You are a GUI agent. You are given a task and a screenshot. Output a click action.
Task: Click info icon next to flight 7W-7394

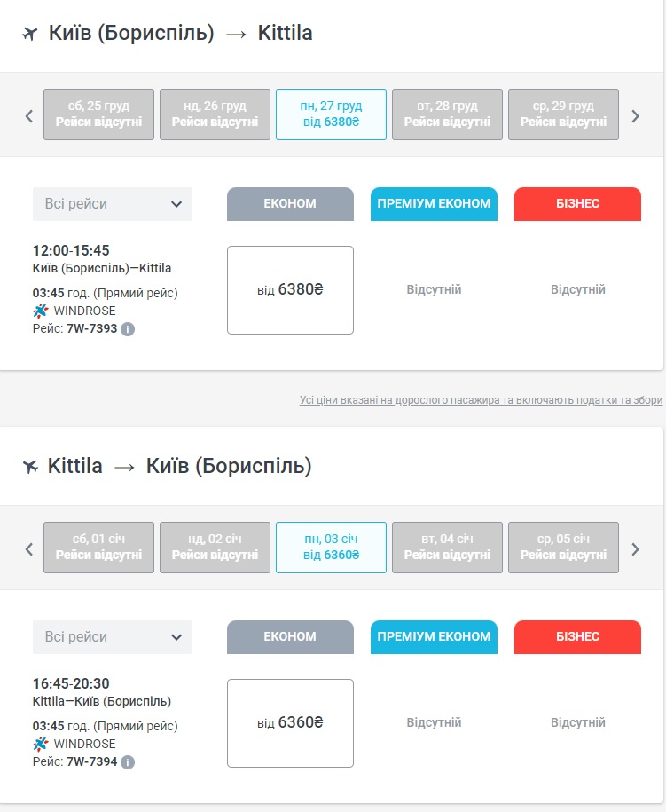(x=128, y=762)
